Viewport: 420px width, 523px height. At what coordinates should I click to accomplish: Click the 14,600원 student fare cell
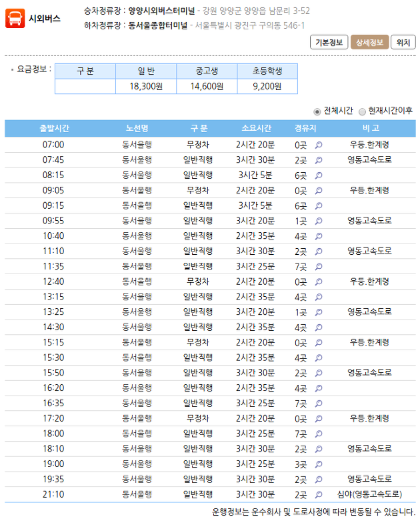[x=207, y=87]
